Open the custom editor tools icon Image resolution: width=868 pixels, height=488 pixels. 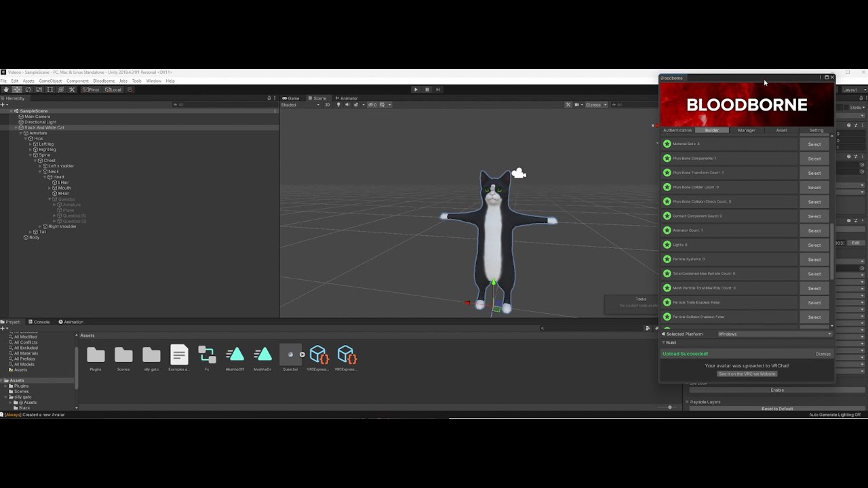pos(72,89)
